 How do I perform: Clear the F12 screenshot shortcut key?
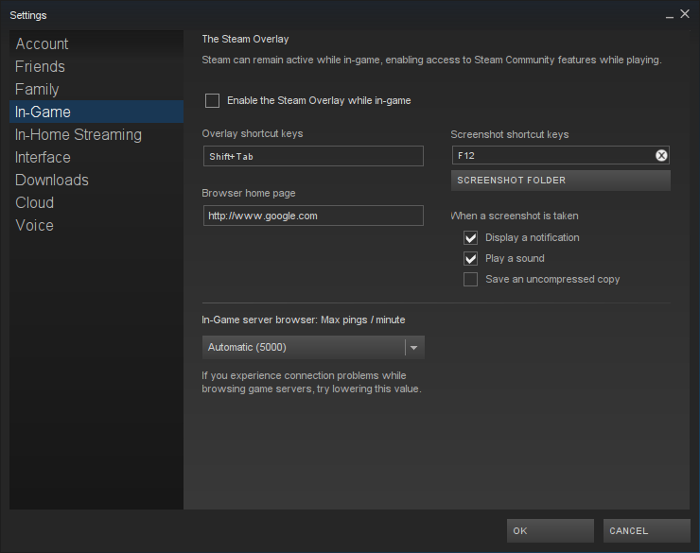coord(661,155)
